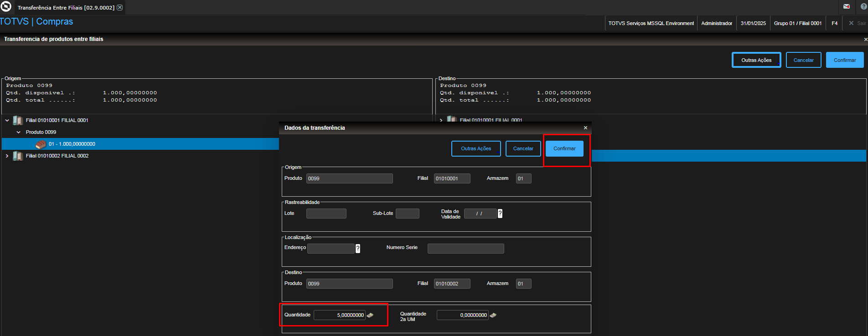The height and width of the screenshot is (336, 868).
Task: Click Cancelar in the main window
Action: tap(803, 60)
